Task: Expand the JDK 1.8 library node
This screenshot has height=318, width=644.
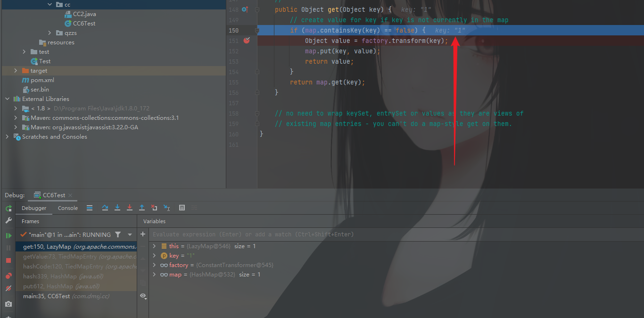Action: click(x=16, y=109)
